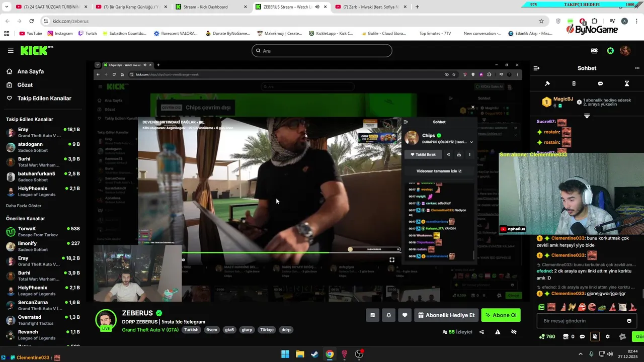
Task: Click the trash can icon in chat toolbar
Action: (574, 83)
